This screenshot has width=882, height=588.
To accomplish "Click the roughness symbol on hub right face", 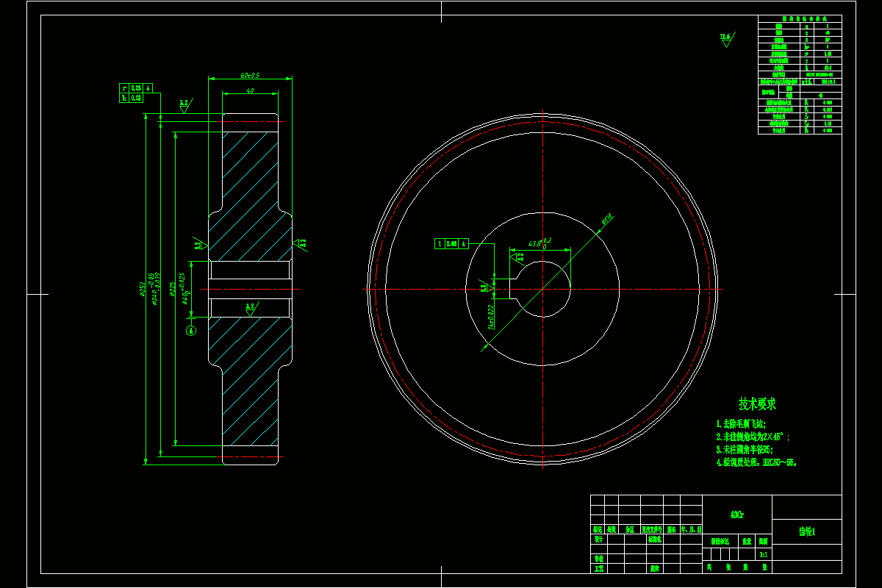I will [301, 243].
